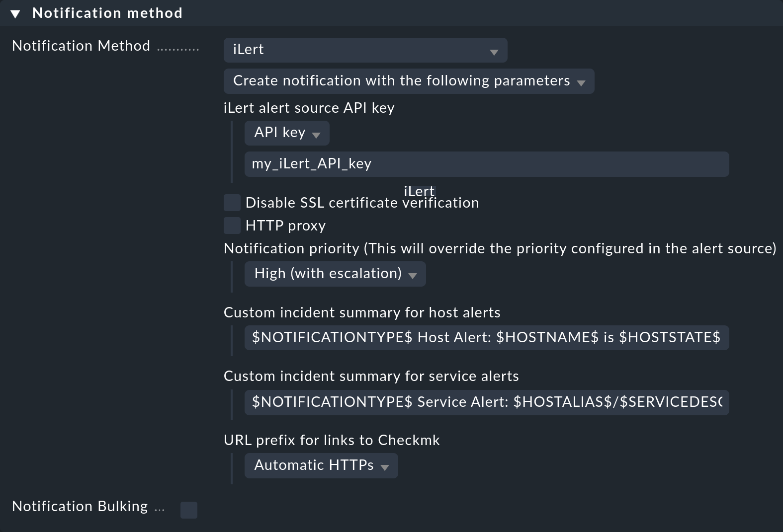The image size is (783, 532).
Task: Click the 'Notification method' section heading
Action: coord(107,13)
